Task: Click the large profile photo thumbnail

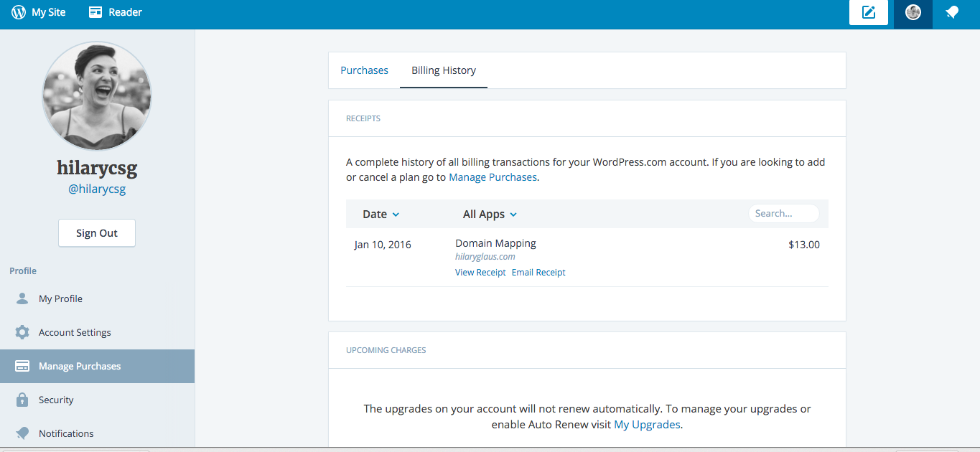Action: click(x=97, y=96)
